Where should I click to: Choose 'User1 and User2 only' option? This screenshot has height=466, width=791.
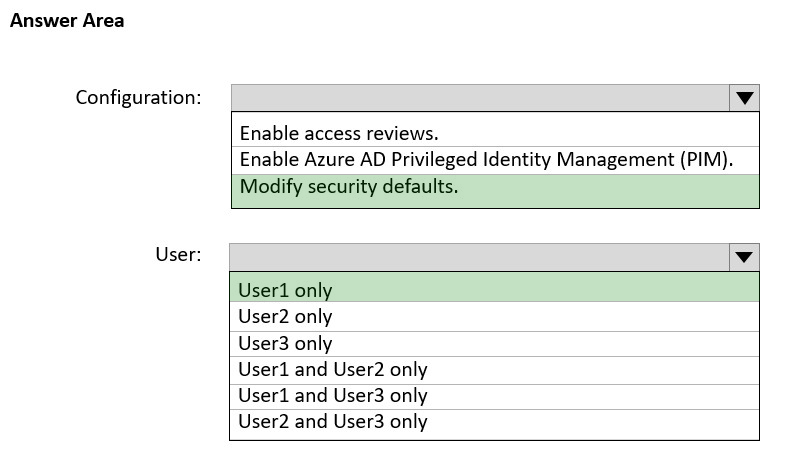click(494, 371)
